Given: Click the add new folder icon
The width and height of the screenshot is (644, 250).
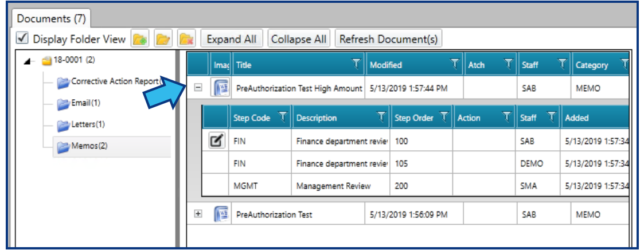Looking at the screenshot, I should [140, 39].
